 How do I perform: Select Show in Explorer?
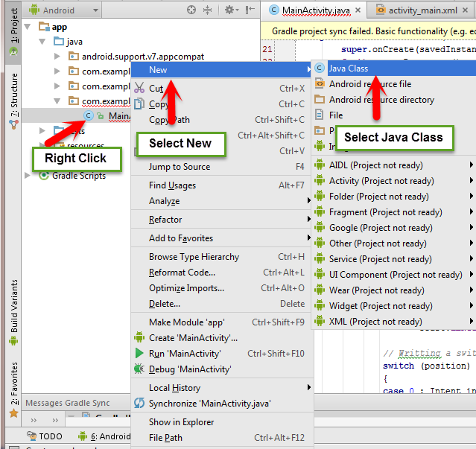(221, 422)
